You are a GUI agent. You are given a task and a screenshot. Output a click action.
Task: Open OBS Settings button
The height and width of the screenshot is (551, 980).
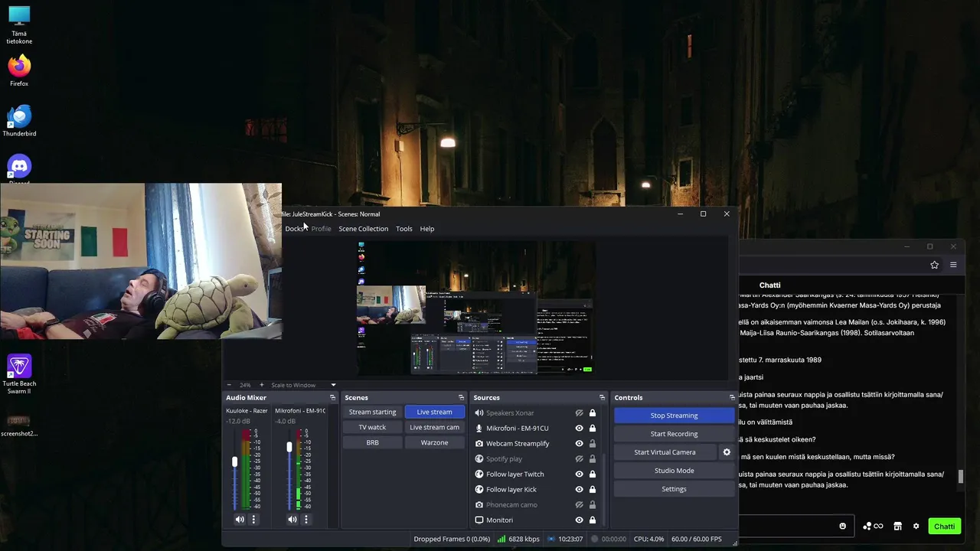pyautogui.click(x=674, y=489)
